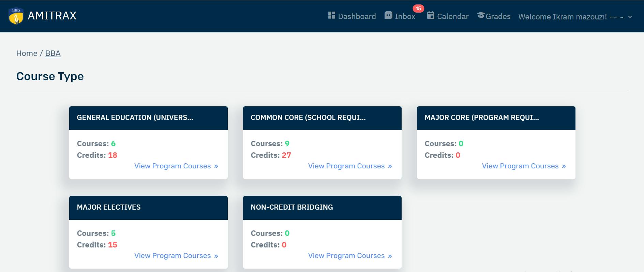Click the AMITRAX brand title
The width and height of the screenshot is (644, 272).
coord(52,16)
